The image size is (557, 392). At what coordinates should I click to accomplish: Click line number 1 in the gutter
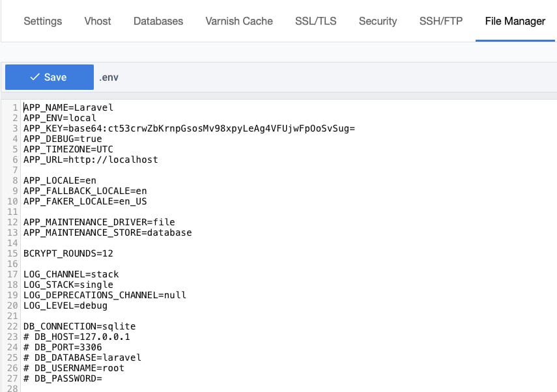pos(14,107)
